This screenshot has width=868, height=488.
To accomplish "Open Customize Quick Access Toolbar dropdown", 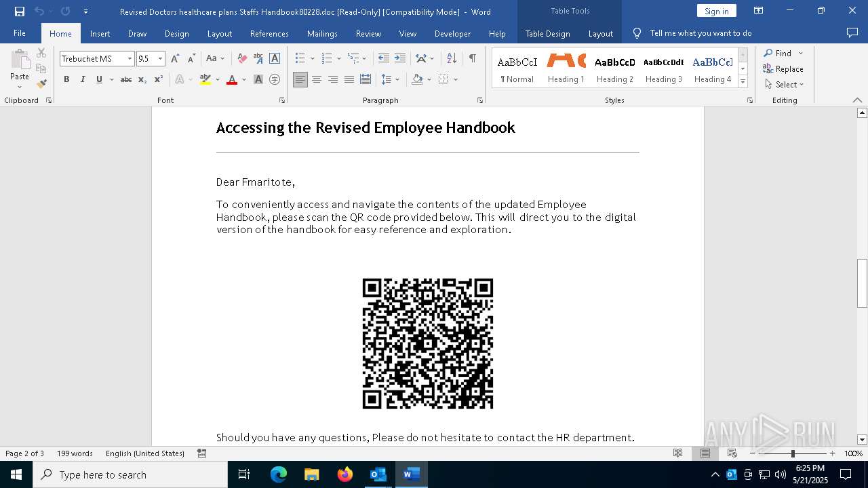I will 85,12.
